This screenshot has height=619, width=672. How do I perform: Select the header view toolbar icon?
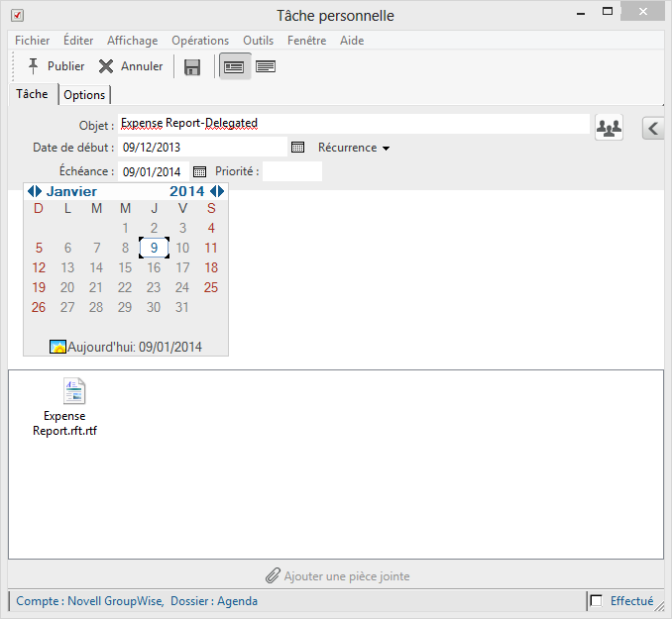[x=234, y=66]
